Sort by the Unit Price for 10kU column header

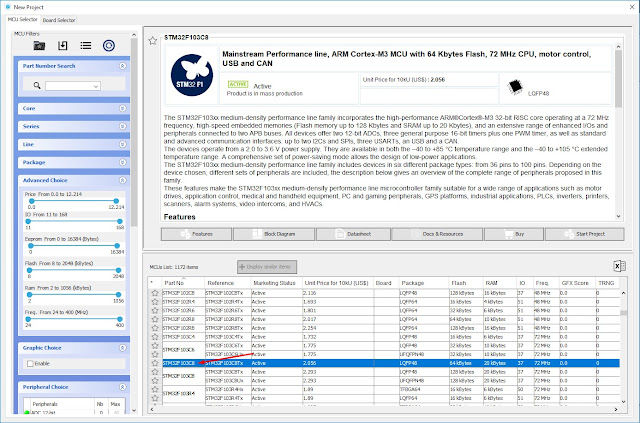pyautogui.click(x=338, y=283)
